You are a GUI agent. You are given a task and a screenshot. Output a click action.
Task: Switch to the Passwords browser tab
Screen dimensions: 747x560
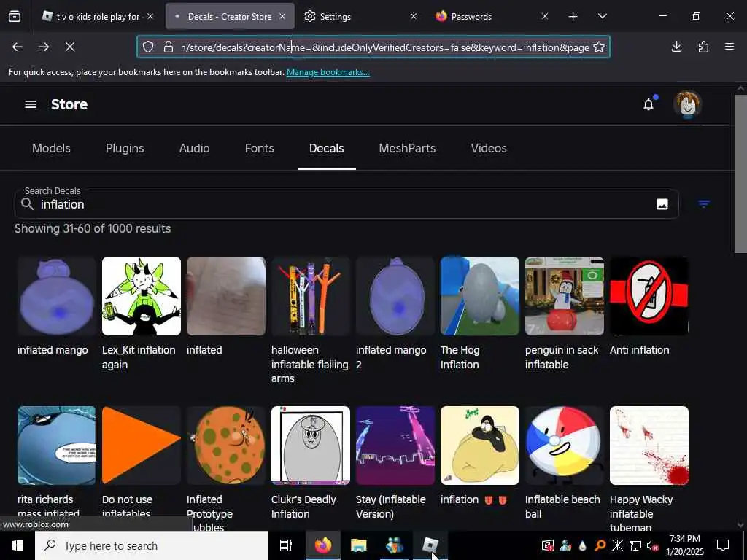pyautogui.click(x=491, y=17)
